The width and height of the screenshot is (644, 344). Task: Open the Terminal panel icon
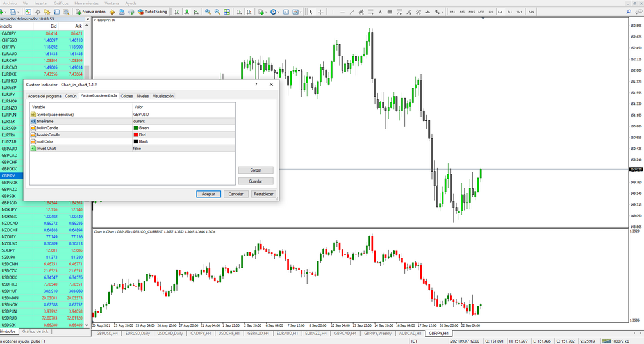tap(56, 12)
